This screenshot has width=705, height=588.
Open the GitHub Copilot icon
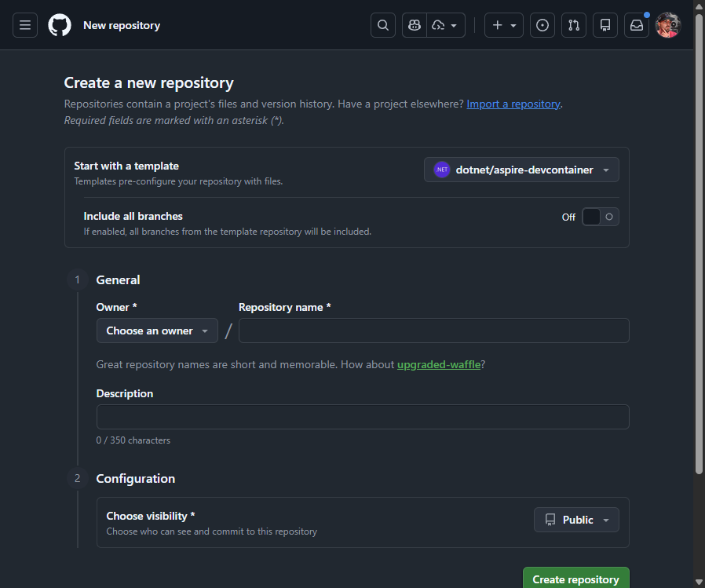pos(414,24)
